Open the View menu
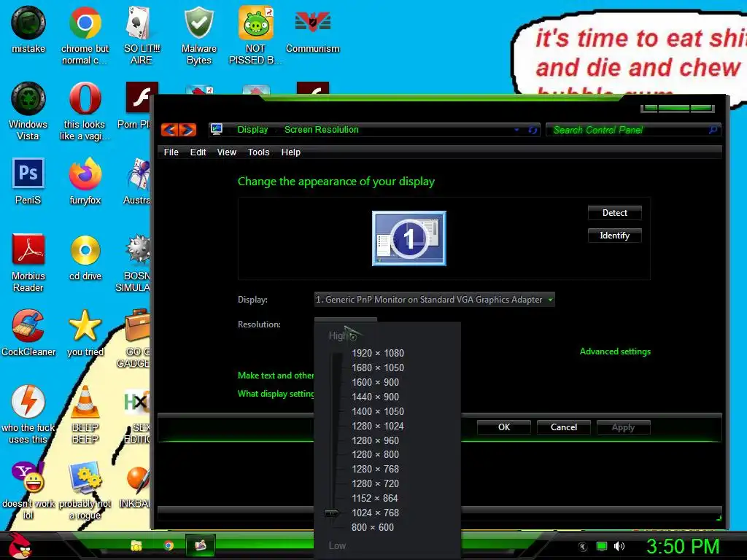The height and width of the screenshot is (560, 747). [x=227, y=152]
